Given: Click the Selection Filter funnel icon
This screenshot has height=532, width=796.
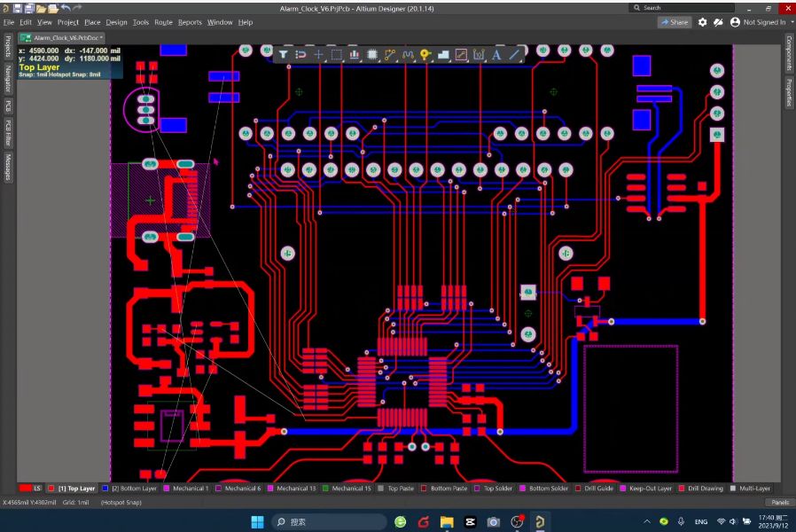Looking at the screenshot, I should (x=284, y=54).
